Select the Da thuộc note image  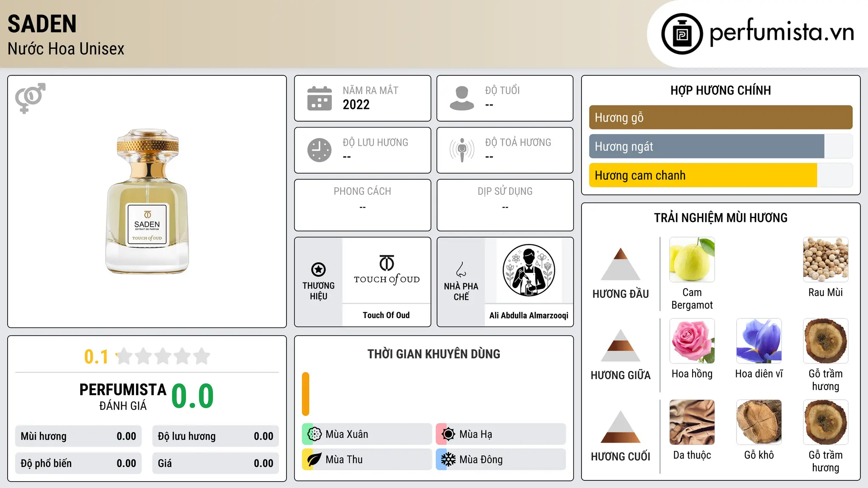pyautogui.click(x=692, y=422)
